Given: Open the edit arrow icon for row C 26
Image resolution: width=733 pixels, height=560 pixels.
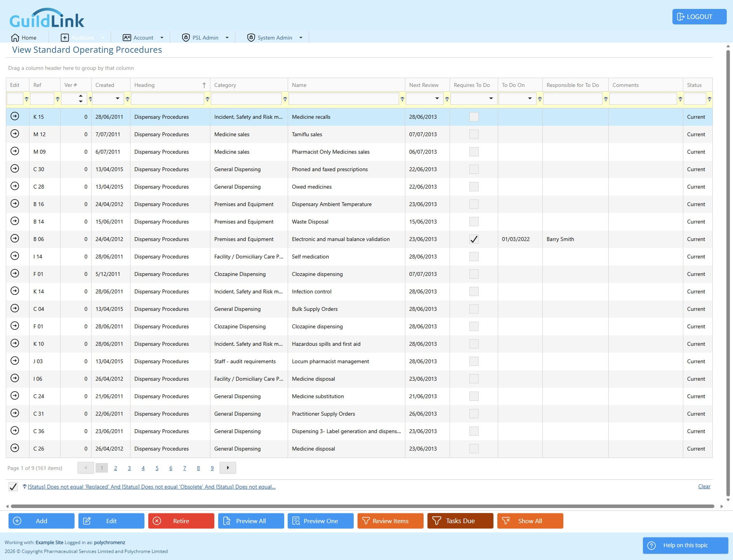Looking at the screenshot, I should pos(15,448).
